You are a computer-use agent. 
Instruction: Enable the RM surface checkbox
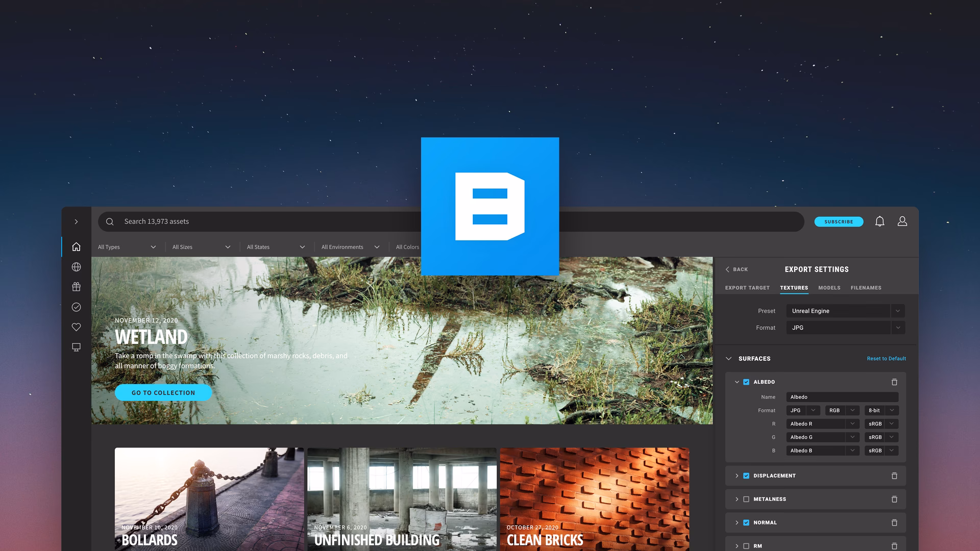point(746,546)
